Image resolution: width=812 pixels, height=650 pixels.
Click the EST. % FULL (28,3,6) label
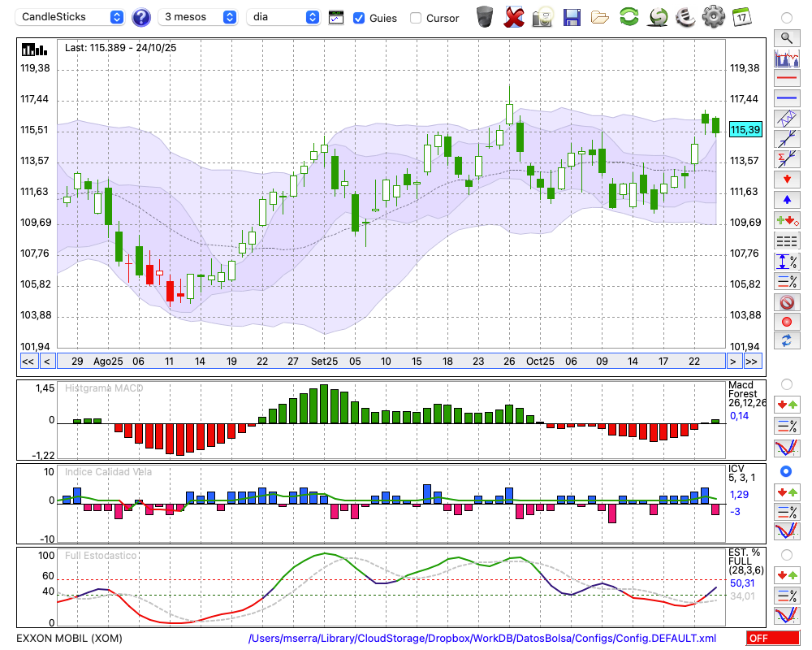(x=746, y=561)
